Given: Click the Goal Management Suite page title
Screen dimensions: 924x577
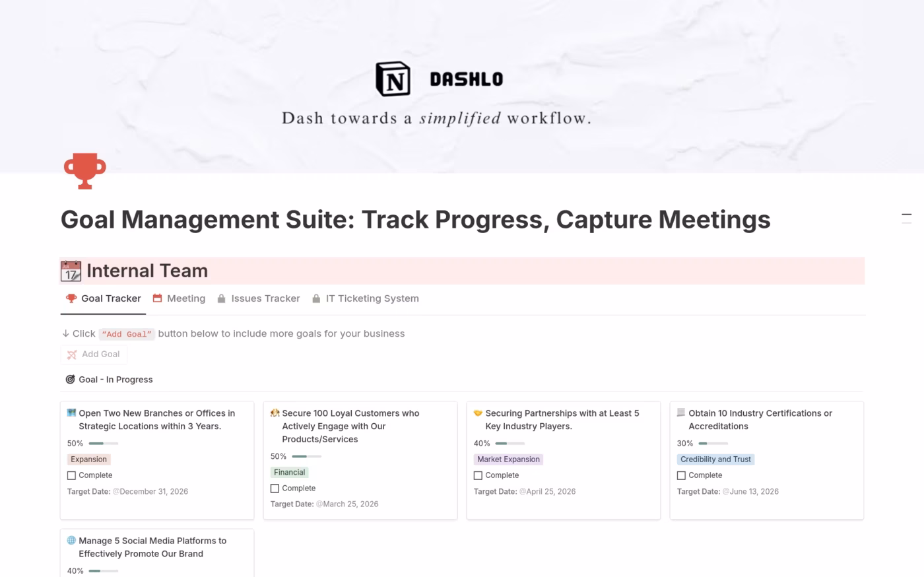Looking at the screenshot, I should (x=416, y=219).
